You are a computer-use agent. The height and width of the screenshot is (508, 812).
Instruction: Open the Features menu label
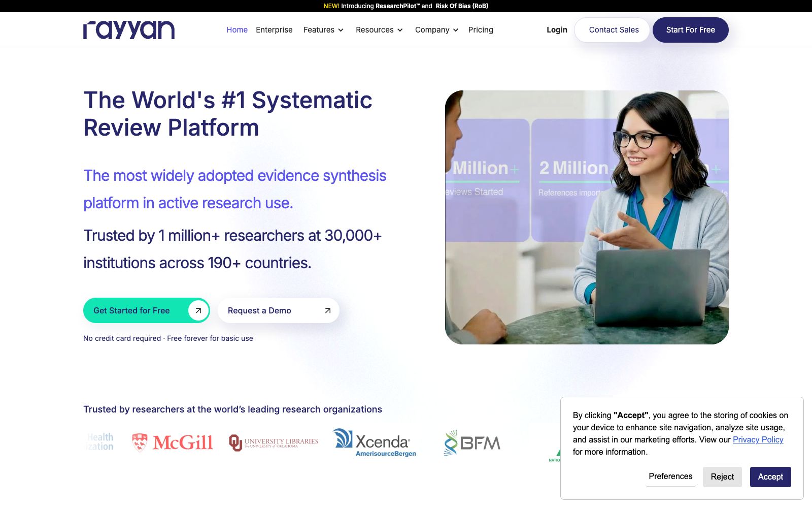tap(319, 30)
